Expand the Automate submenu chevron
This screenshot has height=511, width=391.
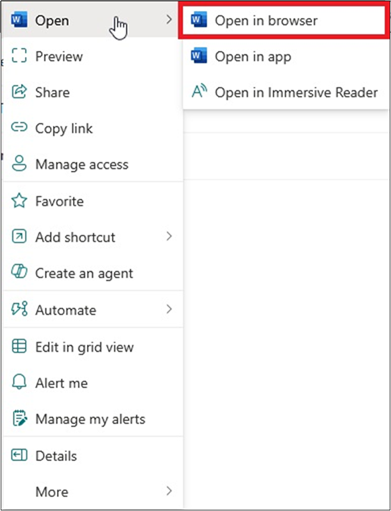(x=169, y=309)
